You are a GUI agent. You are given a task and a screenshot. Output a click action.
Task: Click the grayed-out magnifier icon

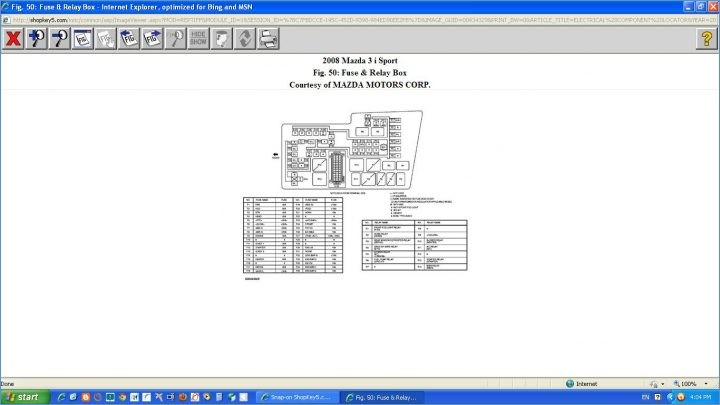[x=175, y=39]
